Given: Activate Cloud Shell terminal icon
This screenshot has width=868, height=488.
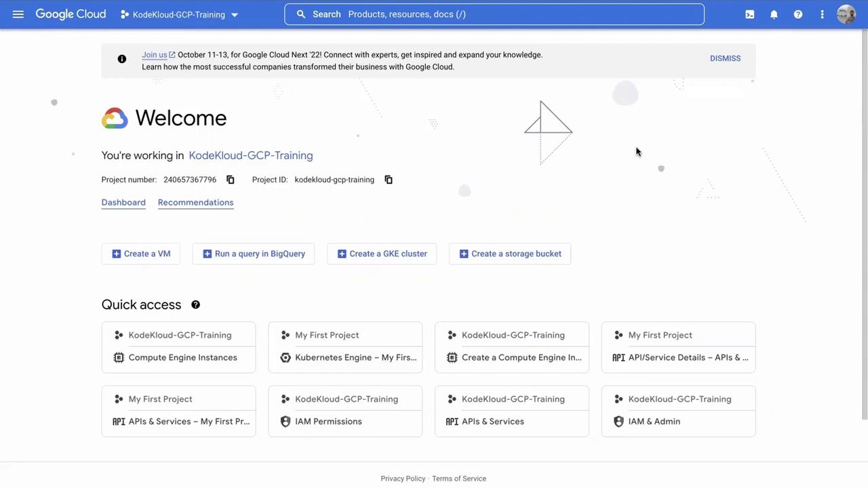Looking at the screenshot, I should [750, 14].
